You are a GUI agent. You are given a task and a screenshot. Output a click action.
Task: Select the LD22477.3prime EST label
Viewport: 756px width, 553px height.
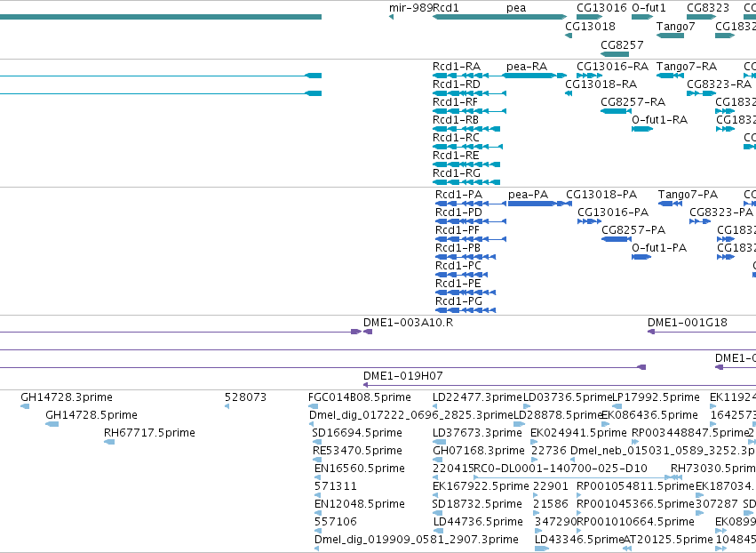click(478, 397)
